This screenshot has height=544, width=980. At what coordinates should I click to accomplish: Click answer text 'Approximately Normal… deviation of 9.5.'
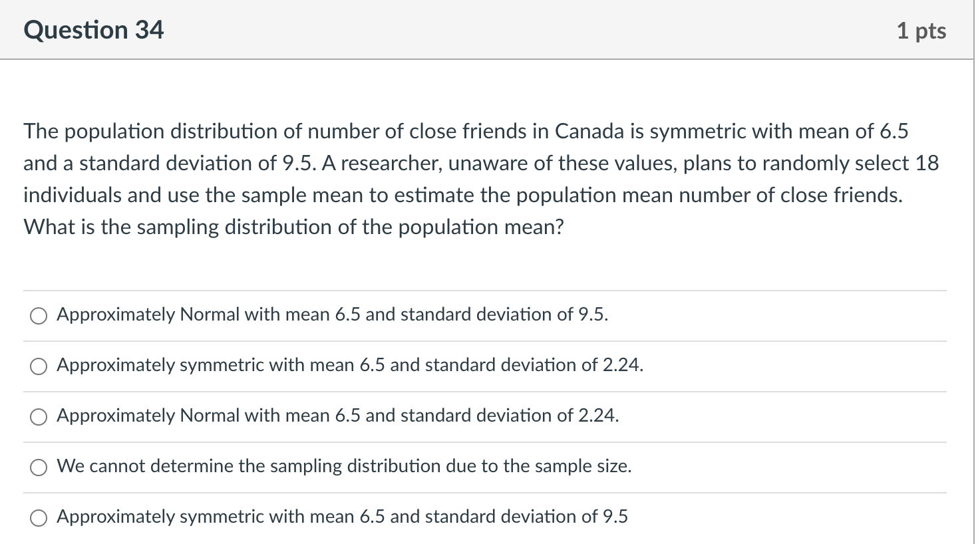tap(332, 315)
